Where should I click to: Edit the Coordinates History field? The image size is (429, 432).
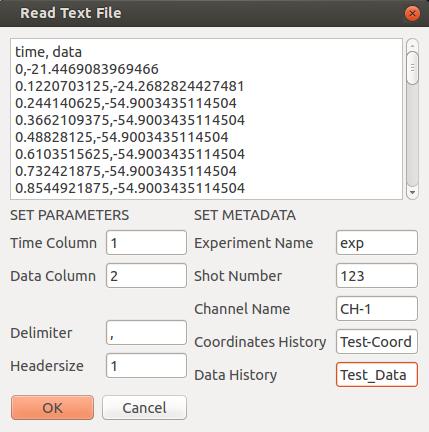tap(377, 342)
